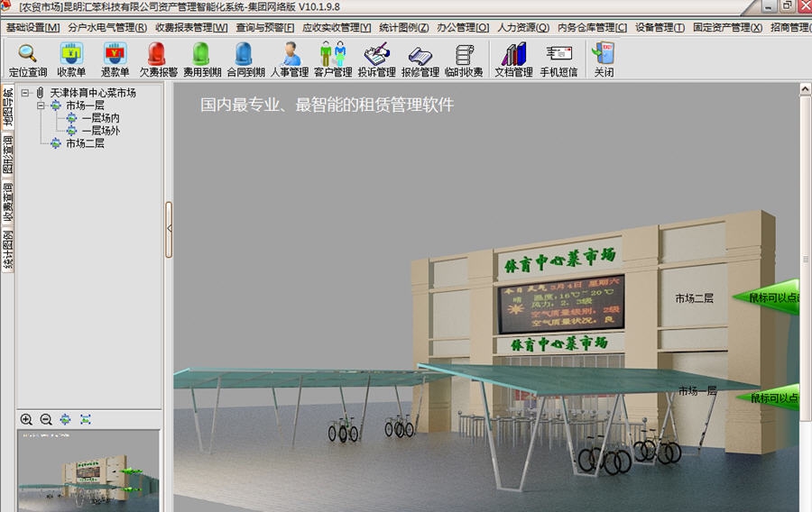Open the 固定资产管理(X) menu
Image resolution: width=812 pixels, height=512 pixels.
point(727,27)
